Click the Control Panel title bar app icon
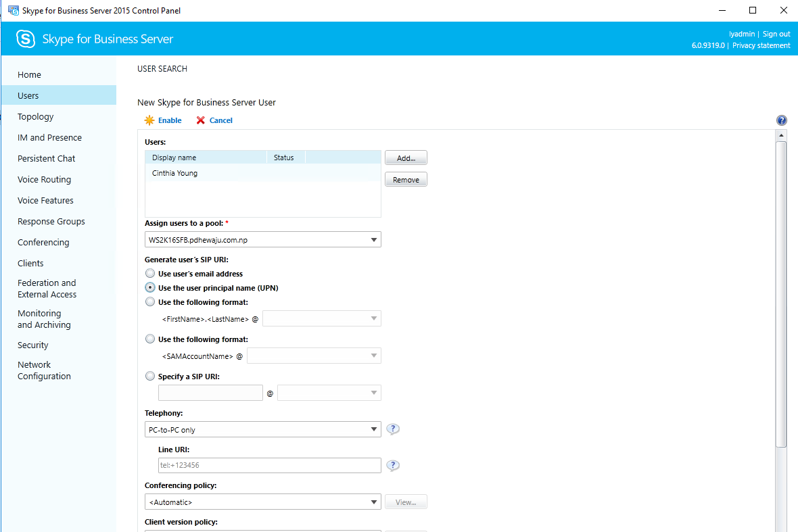This screenshot has height=532, width=798. tap(14, 10)
